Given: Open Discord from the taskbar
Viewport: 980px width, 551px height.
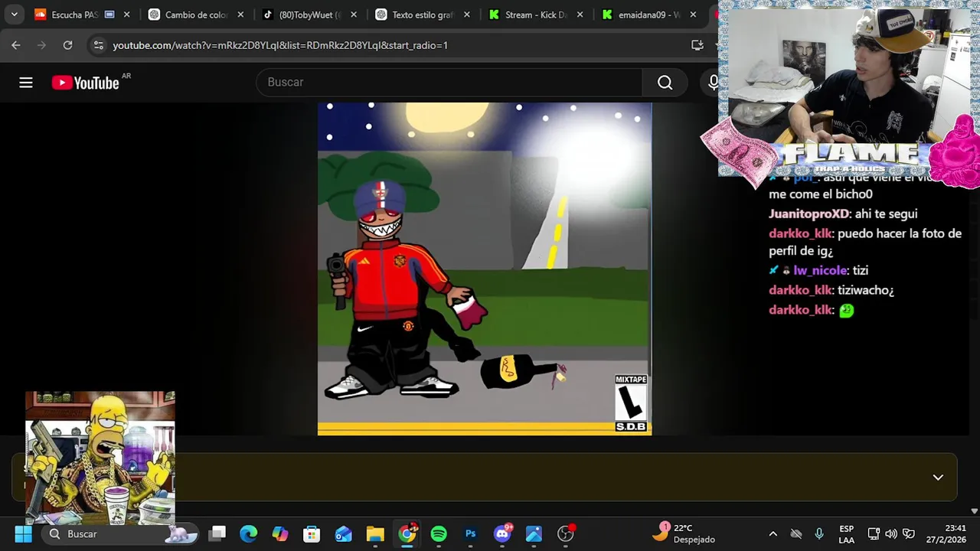Looking at the screenshot, I should (503, 533).
